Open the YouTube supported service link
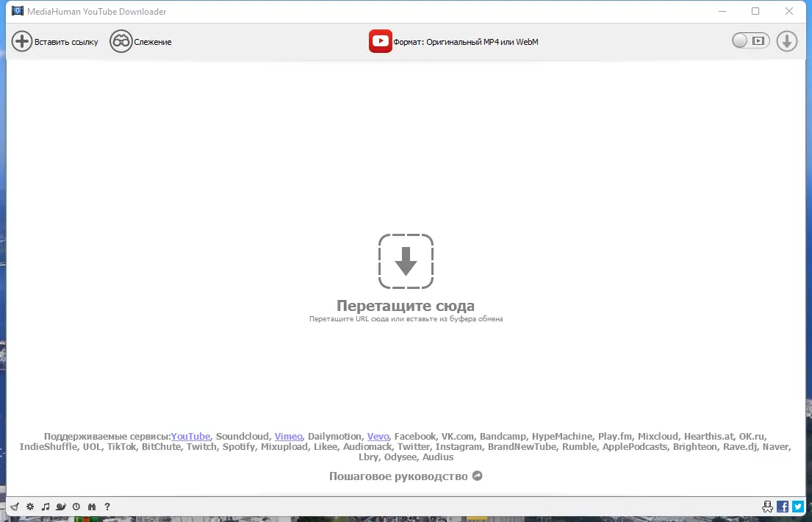The height and width of the screenshot is (522, 812). coord(190,436)
